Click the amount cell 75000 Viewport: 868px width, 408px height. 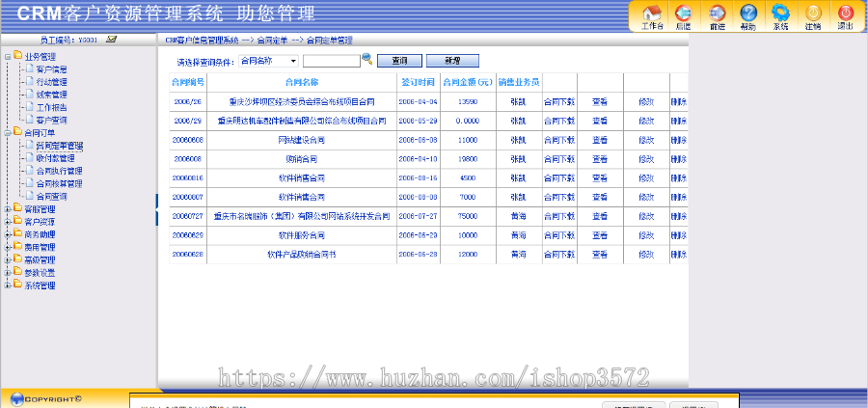pos(468,216)
